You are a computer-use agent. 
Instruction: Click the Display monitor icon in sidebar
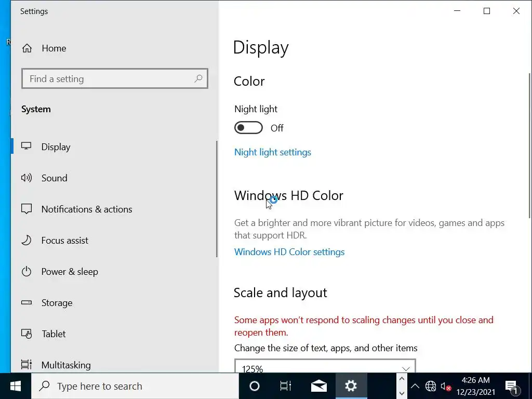tap(26, 146)
